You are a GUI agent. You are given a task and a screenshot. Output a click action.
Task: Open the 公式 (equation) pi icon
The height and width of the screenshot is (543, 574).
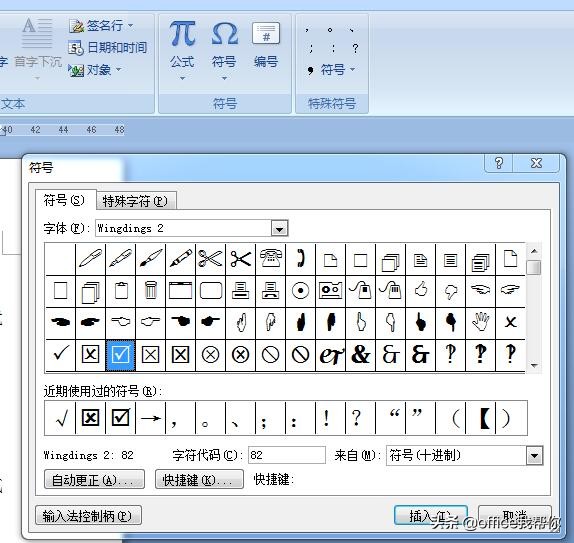point(182,50)
